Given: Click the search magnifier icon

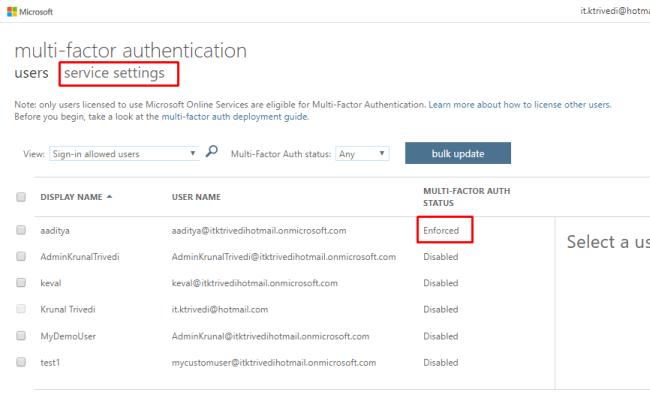Looking at the screenshot, I should 211,153.
